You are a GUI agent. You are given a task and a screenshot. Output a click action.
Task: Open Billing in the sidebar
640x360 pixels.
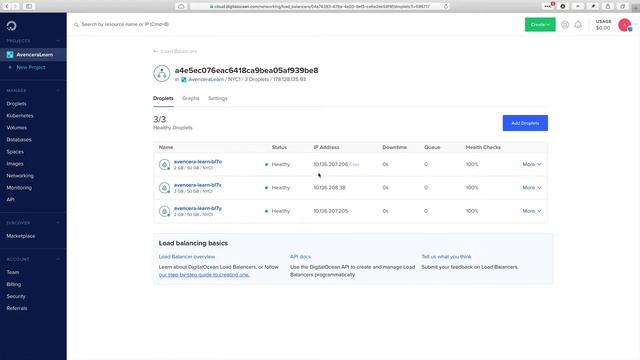click(13, 284)
